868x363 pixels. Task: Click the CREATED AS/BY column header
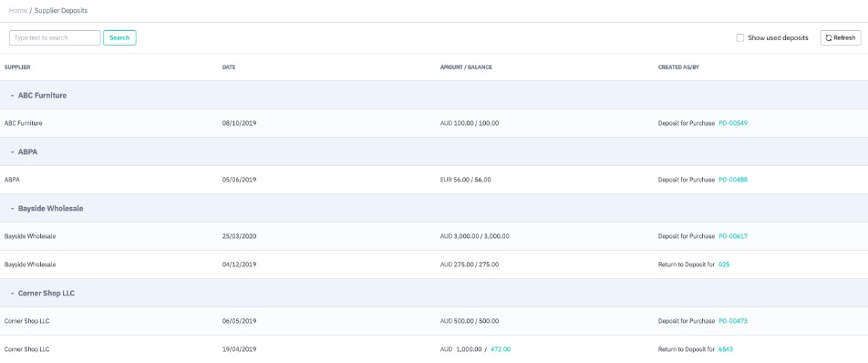[x=678, y=67]
